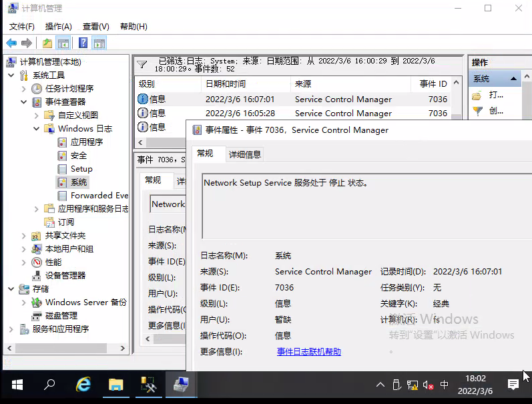Image resolution: width=532 pixels, height=404 pixels.
Task: Expand the 应用程序和服务日志 node
Action: [x=36, y=209]
